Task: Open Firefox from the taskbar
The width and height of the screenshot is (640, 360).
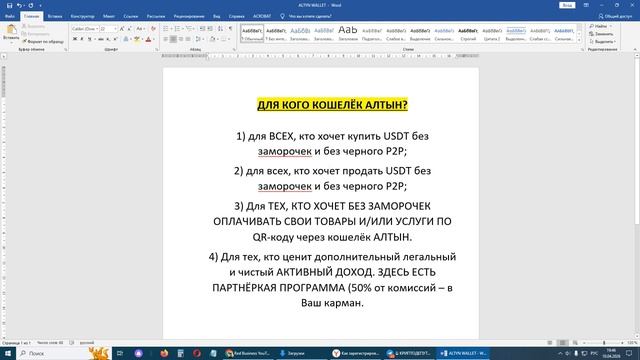Action: tap(164, 353)
